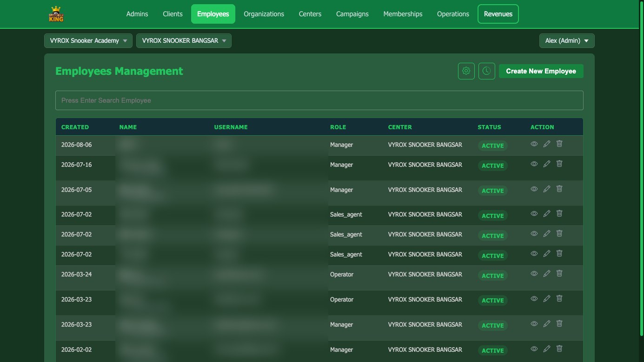Viewport: 644px width, 362px height.
Task: Select the date cell 2026-08-06
Action: tap(76, 145)
